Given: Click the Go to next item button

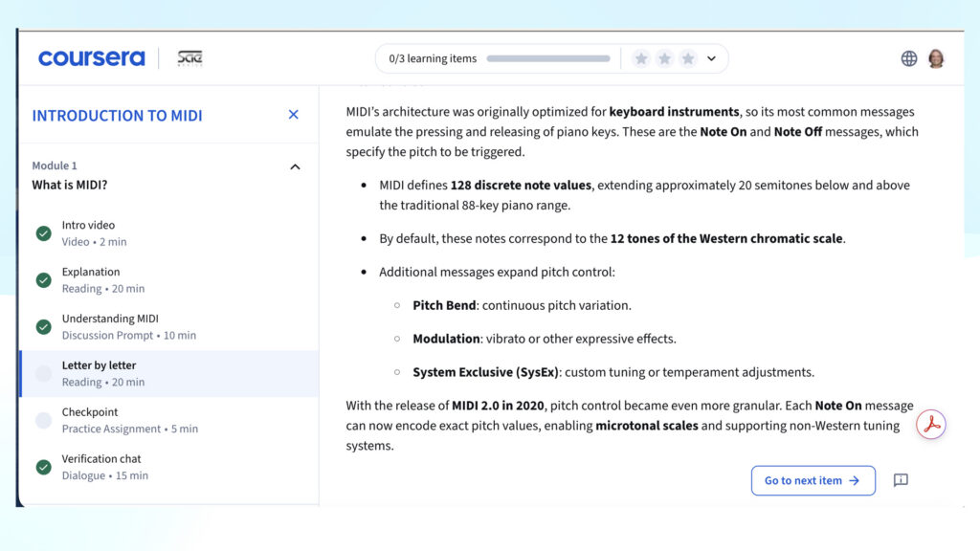Looking at the screenshot, I should 813,480.
